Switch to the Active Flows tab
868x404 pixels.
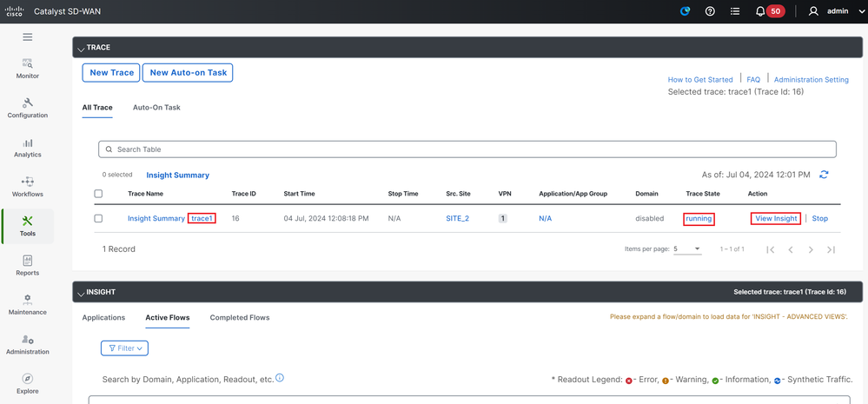168,318
